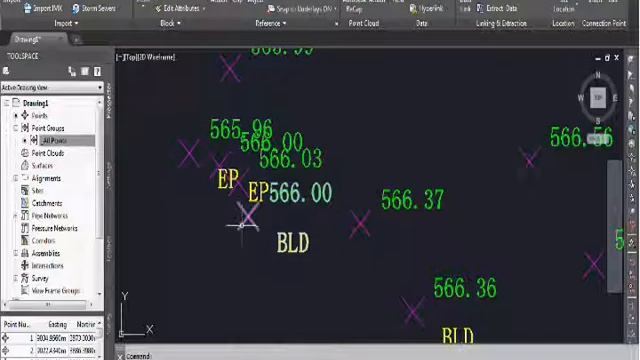Image resolution: width=640 pixels, height=360 pixels.
Task: Select View Frame Groups tree item
Action: [56, 291]
